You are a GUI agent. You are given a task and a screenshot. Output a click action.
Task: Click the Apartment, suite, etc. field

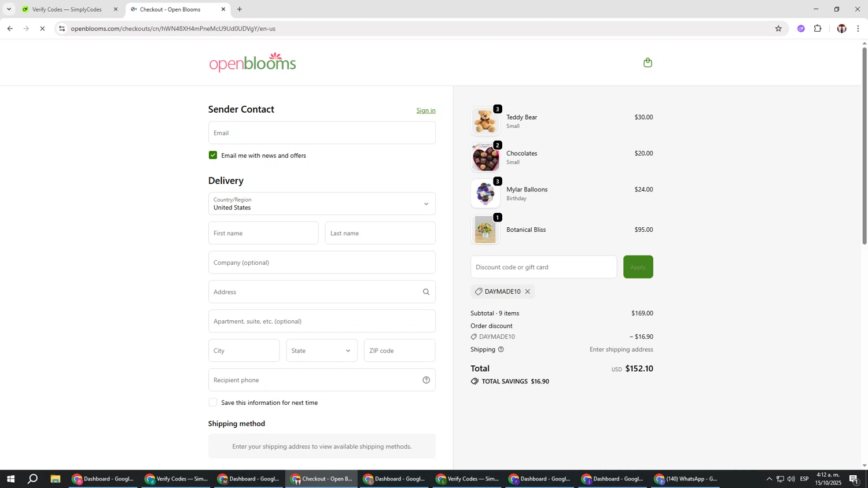tap(322, 321)
